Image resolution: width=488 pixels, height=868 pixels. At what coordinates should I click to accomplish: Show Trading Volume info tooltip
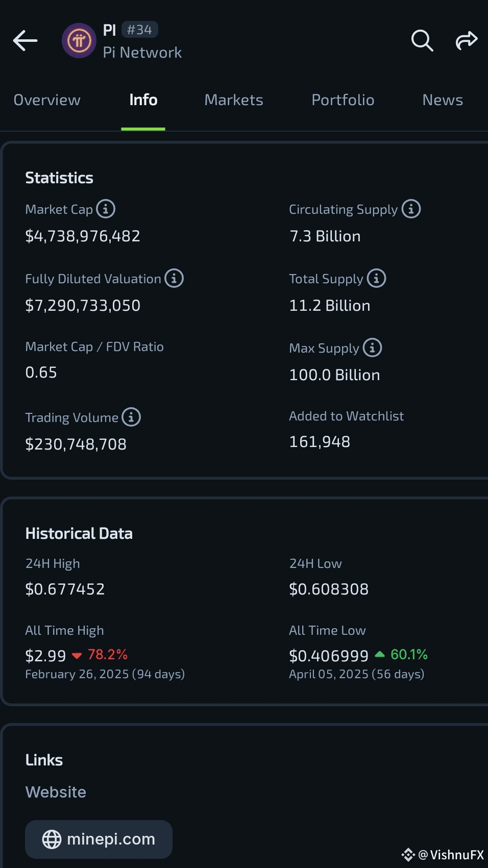coord(131,417)
